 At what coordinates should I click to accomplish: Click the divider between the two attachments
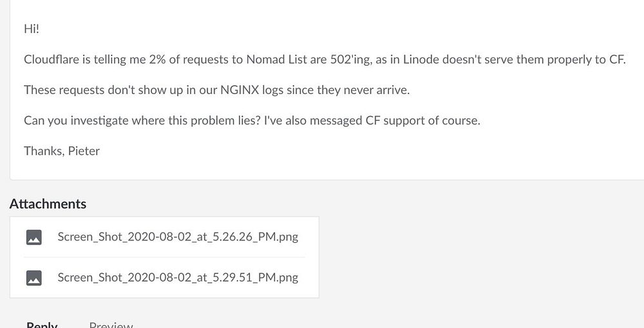pyautogui.click(x=164, y=257)
